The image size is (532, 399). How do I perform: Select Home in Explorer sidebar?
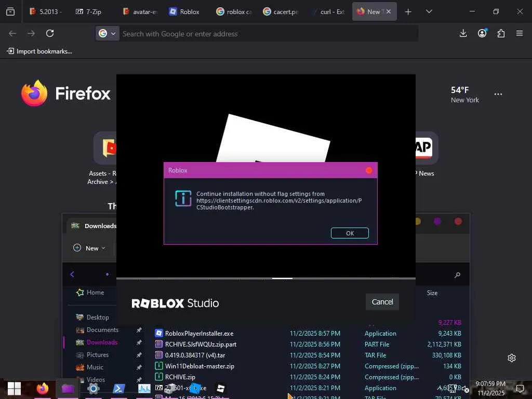[x=90, y=292]
